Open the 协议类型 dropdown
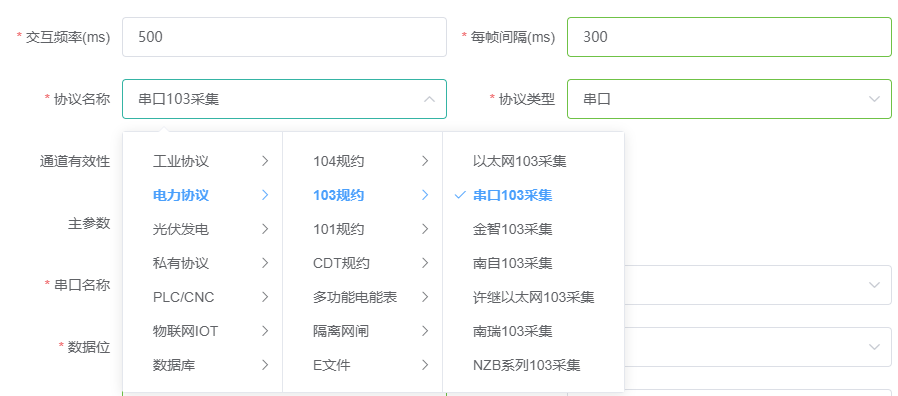 729,99
